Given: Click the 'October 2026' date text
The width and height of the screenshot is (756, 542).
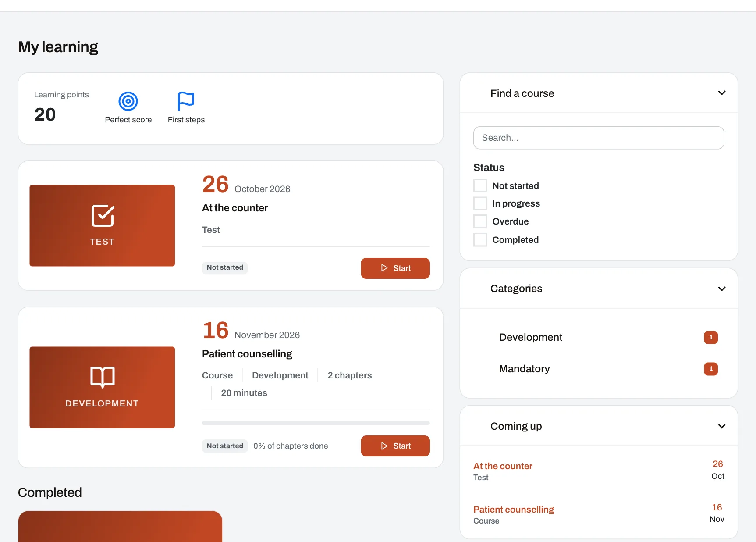Looking at the screenshot, I should 263,189.
